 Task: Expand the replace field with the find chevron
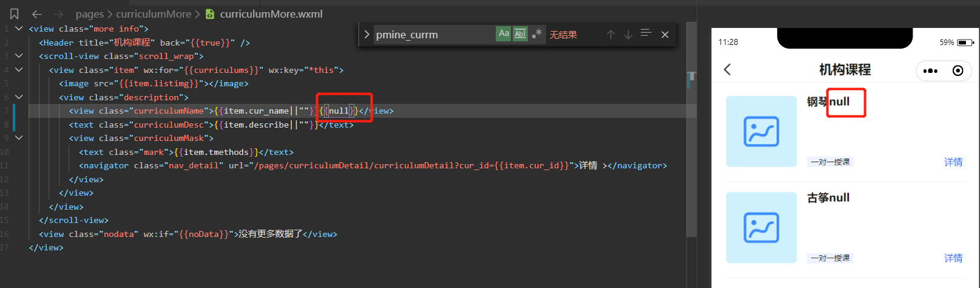(x=367, y=35)
